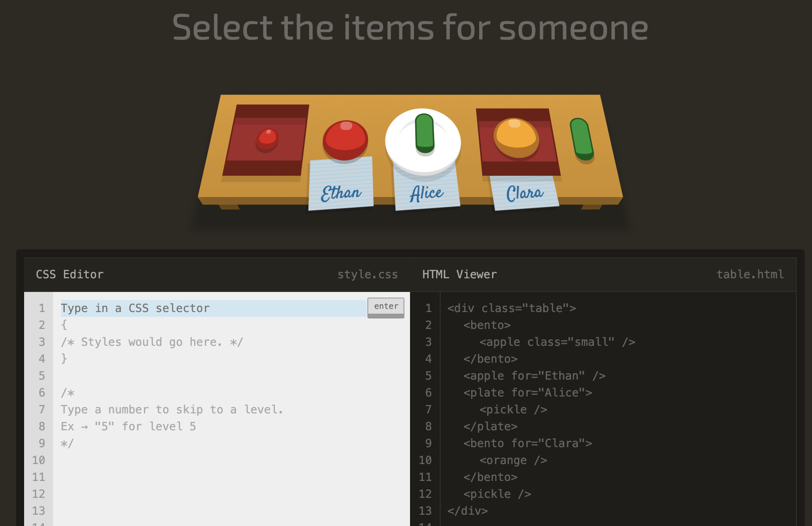Click the apple for="Ethan" markup line

coord(534,376)
